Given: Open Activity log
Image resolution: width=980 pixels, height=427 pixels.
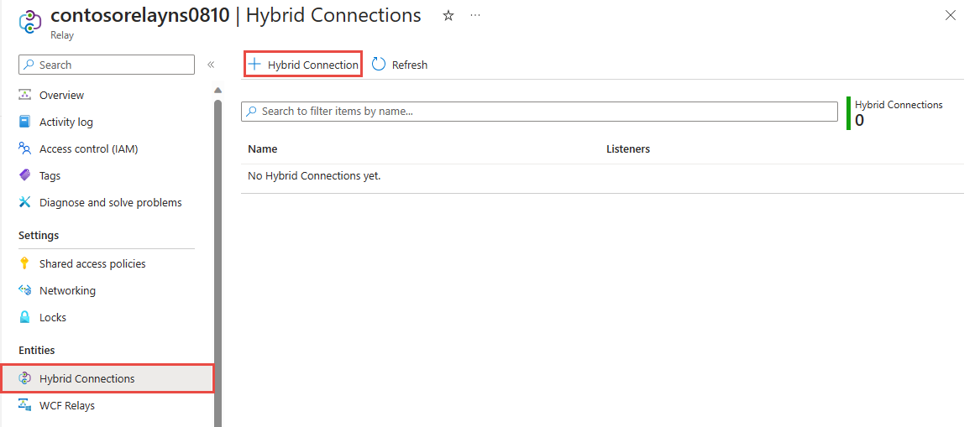Looking at the screenshot, I should coord(66,122).
